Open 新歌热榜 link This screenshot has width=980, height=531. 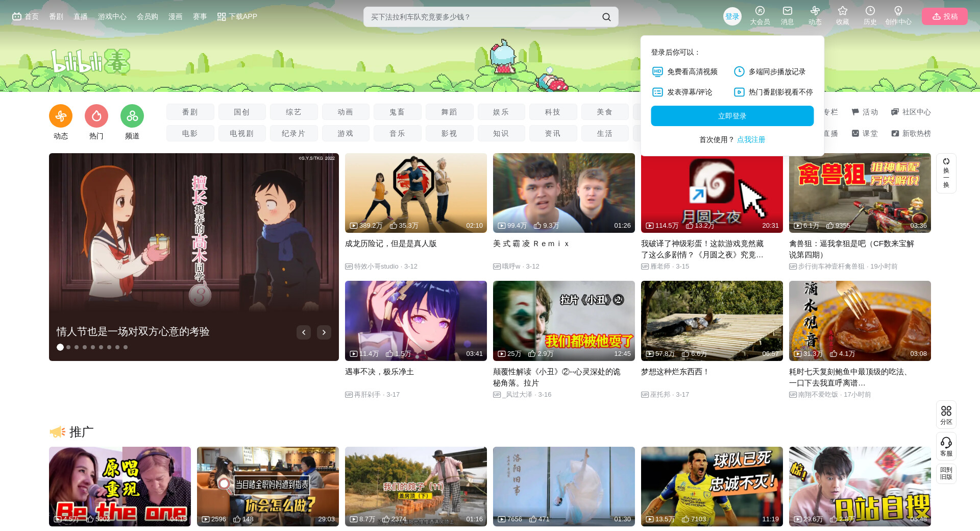coord(911,133)
